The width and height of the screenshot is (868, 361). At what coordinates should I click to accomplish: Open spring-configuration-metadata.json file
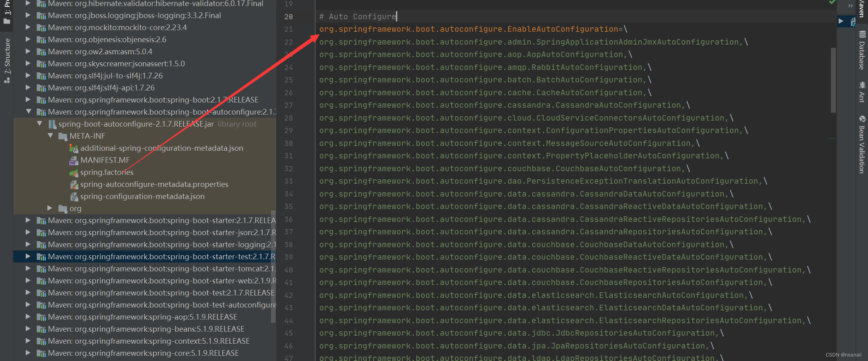[x=142, y=196]
